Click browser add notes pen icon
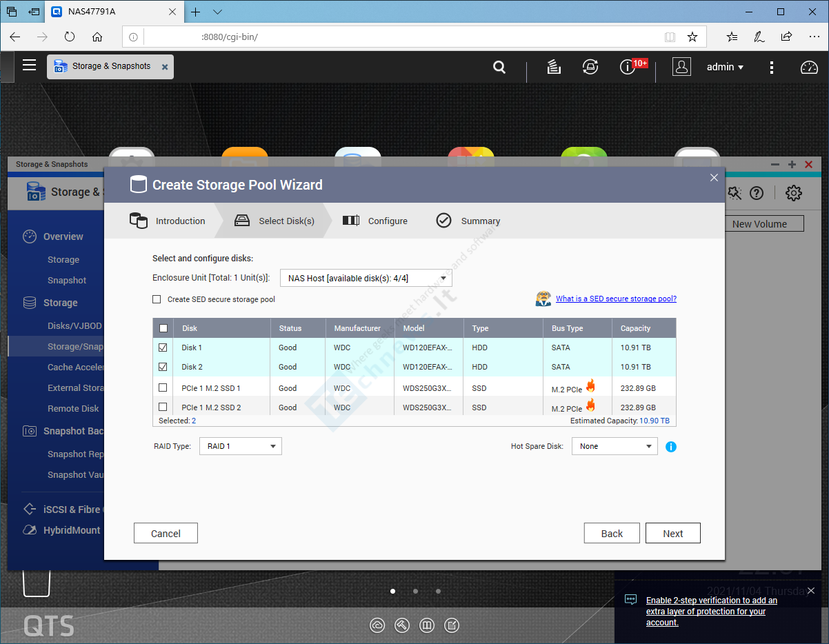 pos(759,37)
